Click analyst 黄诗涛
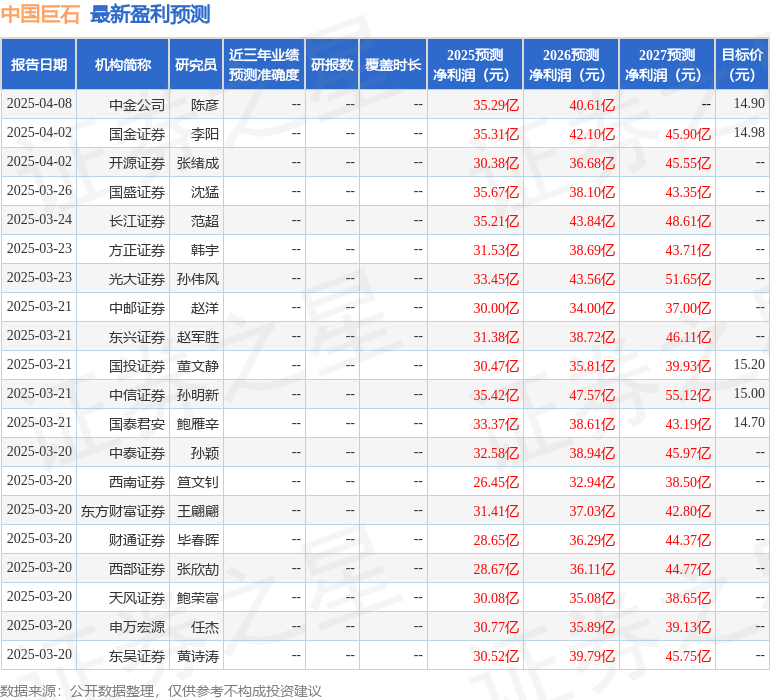This screenshot has width=770, height=700. pos(198,655)
